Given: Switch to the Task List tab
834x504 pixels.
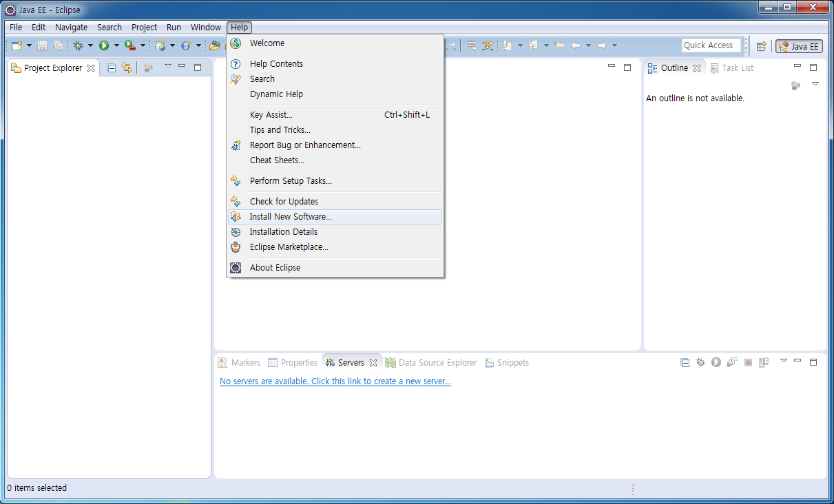Looking at the screenshot, I should [x=732, y=68].
